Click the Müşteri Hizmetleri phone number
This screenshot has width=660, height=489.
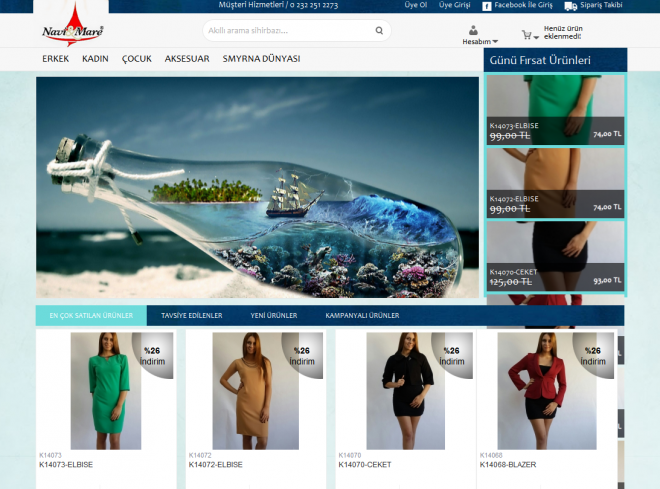(314, 5)
